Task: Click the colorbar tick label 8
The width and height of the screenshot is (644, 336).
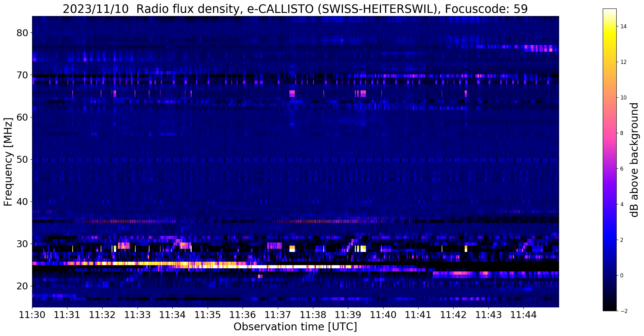Action: click(621, 133)
